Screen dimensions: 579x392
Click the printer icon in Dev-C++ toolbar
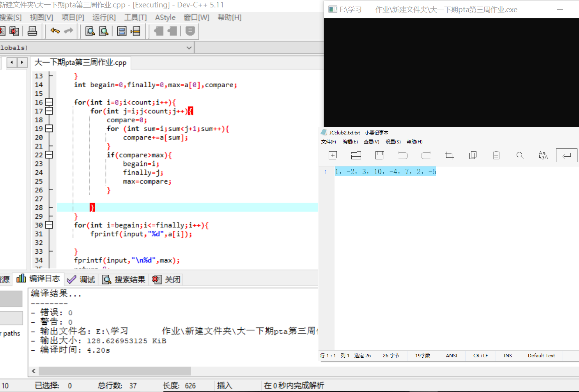coord(32,31)
